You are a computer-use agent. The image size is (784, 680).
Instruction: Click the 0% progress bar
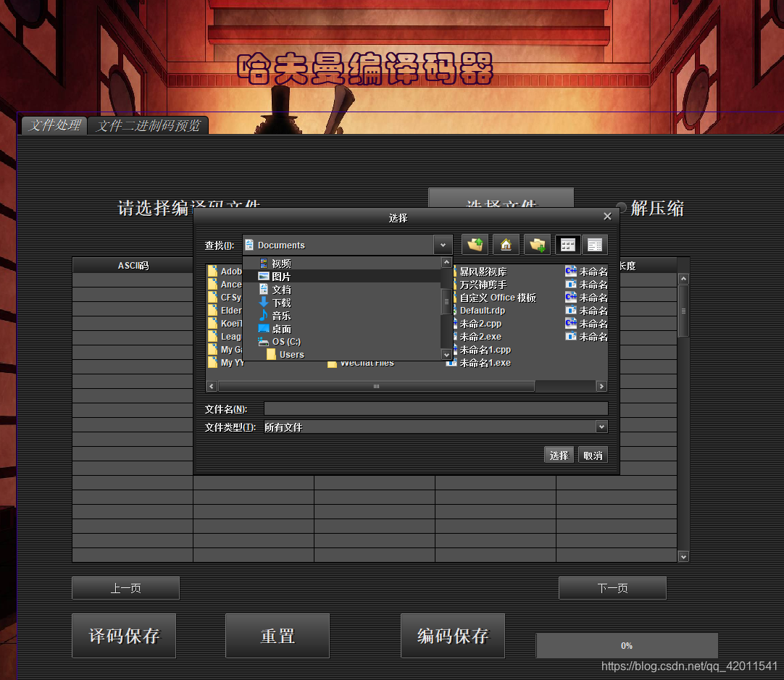pyautogui.click(x=627, y=645)
